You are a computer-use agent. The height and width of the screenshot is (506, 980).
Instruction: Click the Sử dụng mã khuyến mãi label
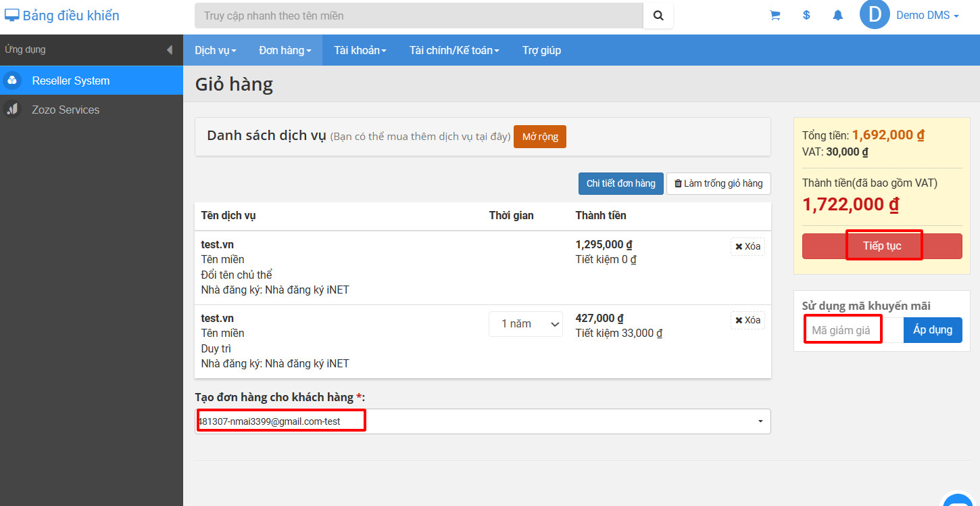(x=866, y=306)
